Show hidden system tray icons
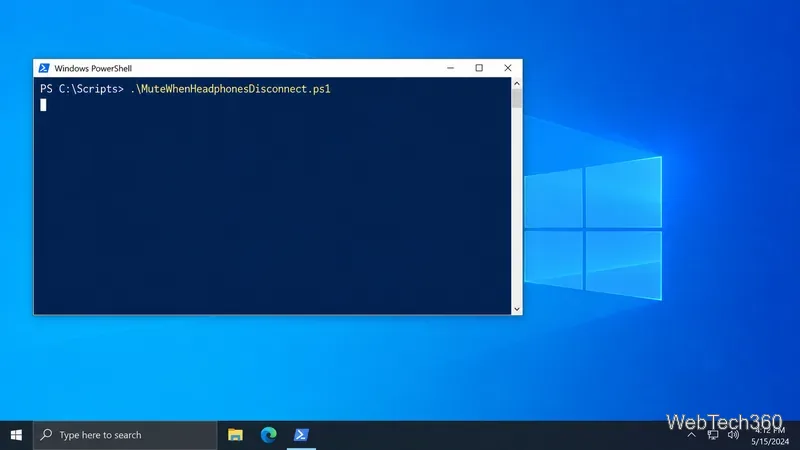 point(691,435)
